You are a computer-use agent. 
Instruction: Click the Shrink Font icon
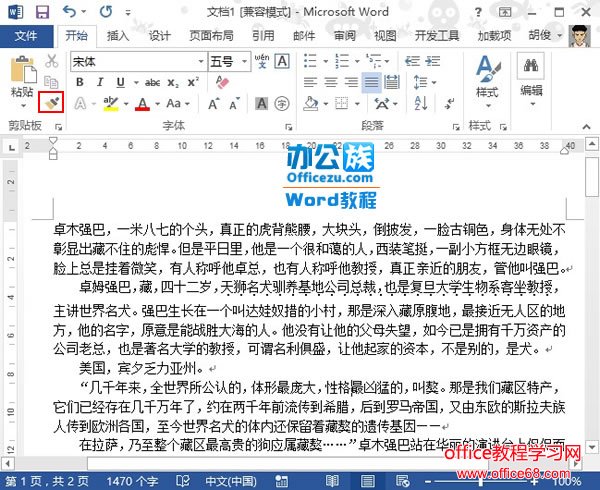(234, 103)
